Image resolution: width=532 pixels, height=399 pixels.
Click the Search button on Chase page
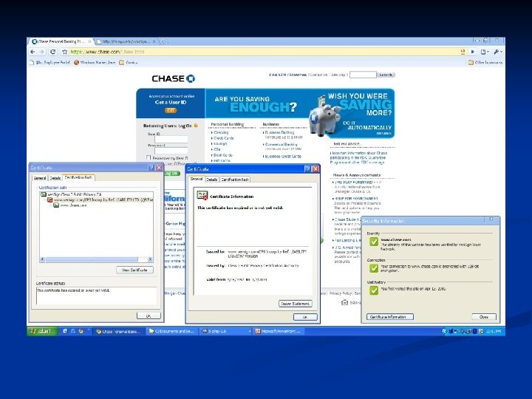386,75
